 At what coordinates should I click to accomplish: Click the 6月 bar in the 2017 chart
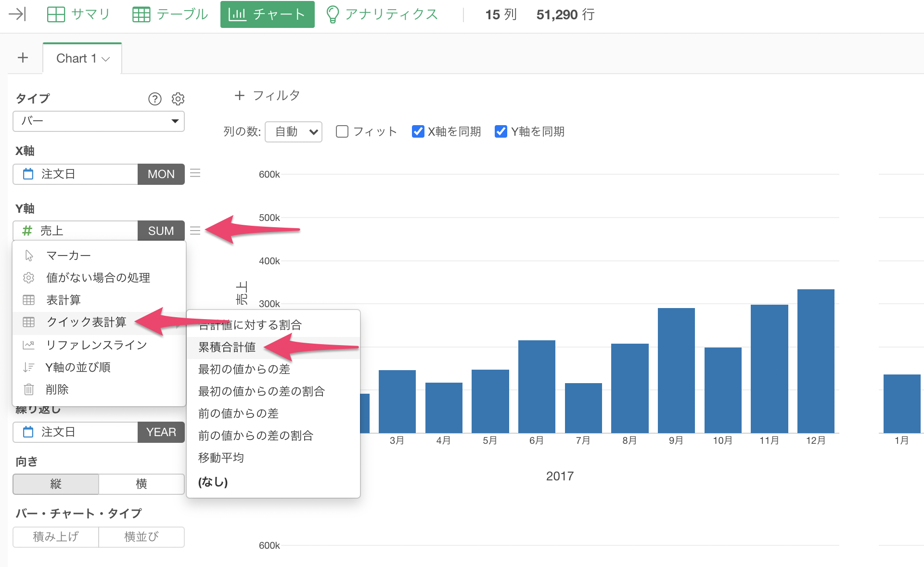coord(537,387)
